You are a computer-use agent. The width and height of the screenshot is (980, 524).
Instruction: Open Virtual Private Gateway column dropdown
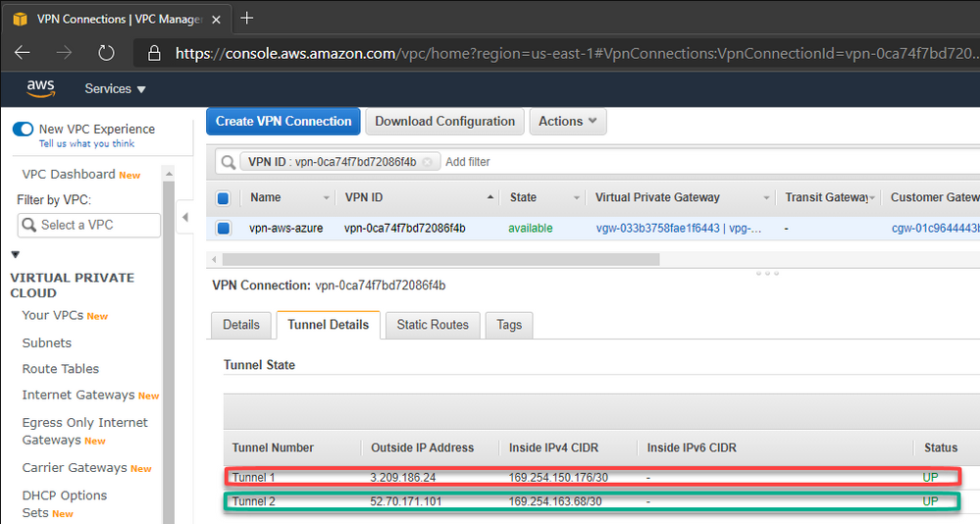point(766,197)
